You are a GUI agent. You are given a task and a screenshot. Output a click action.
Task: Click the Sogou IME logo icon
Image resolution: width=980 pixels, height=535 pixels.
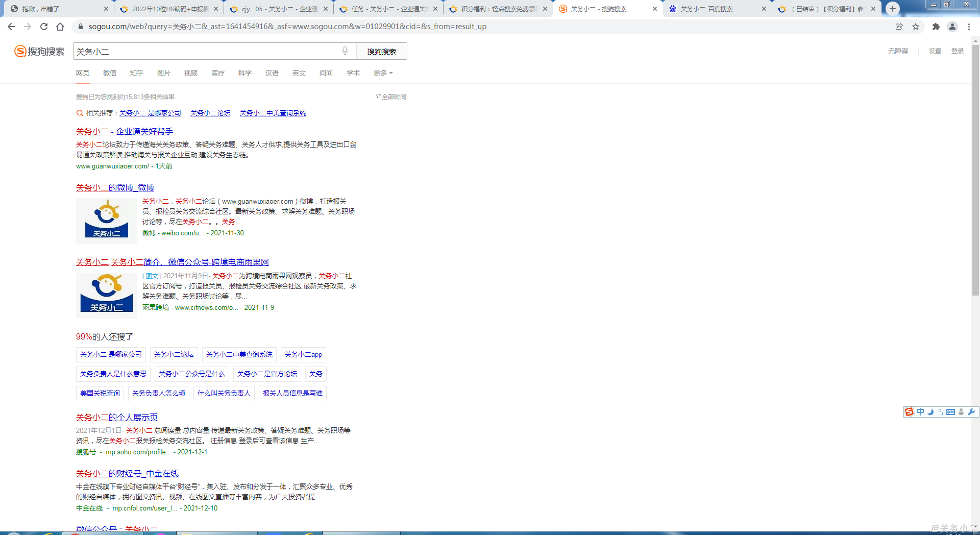[909, 412]
